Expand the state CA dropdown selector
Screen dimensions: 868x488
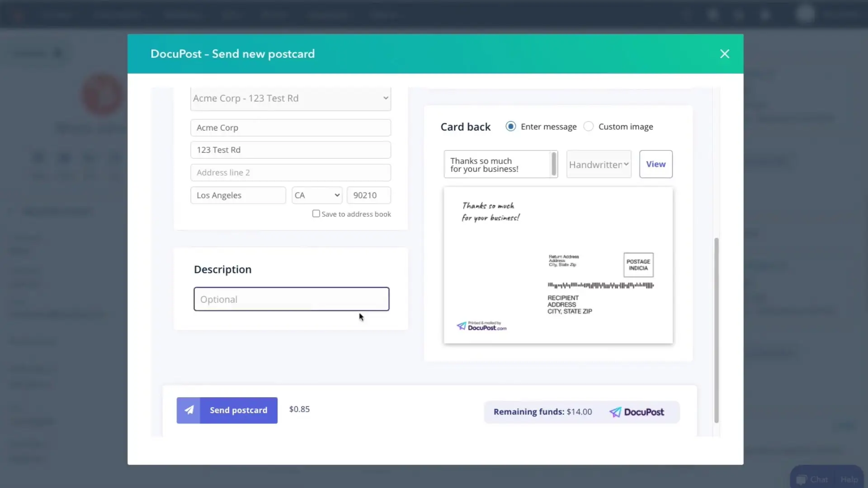point(316,194)
